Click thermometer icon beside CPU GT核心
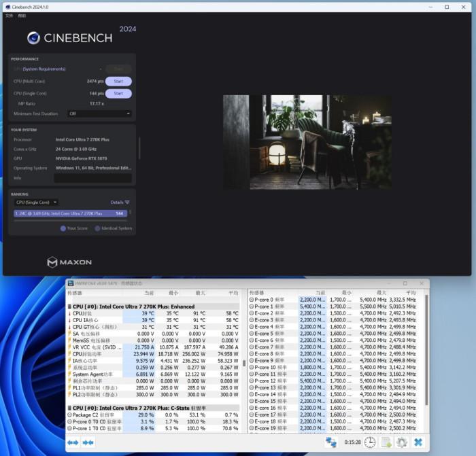 [x=69, y=327]
